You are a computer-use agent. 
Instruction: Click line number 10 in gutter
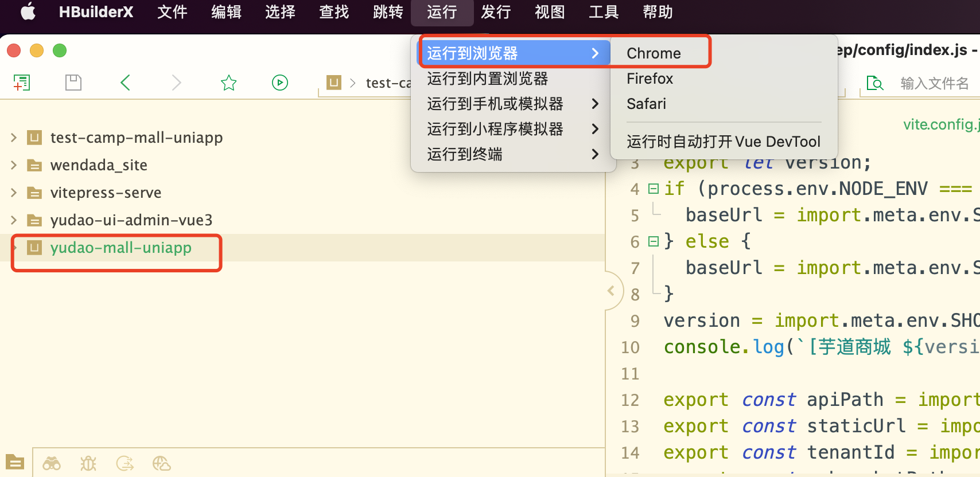point(630,347)
